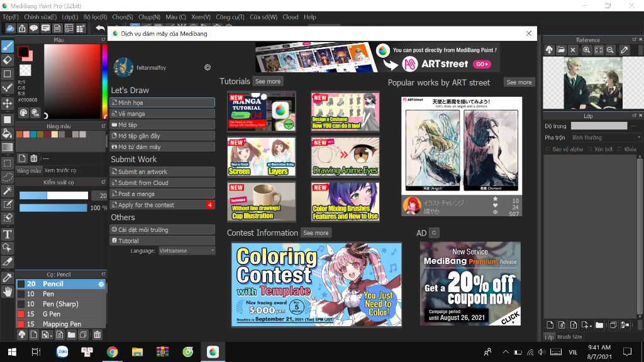Image resolution: width=644 pixels, height=362 pixels.
Task: Pick color from reference with eyedropper icon
Action: pyautogui.click(x=625, y=50)
